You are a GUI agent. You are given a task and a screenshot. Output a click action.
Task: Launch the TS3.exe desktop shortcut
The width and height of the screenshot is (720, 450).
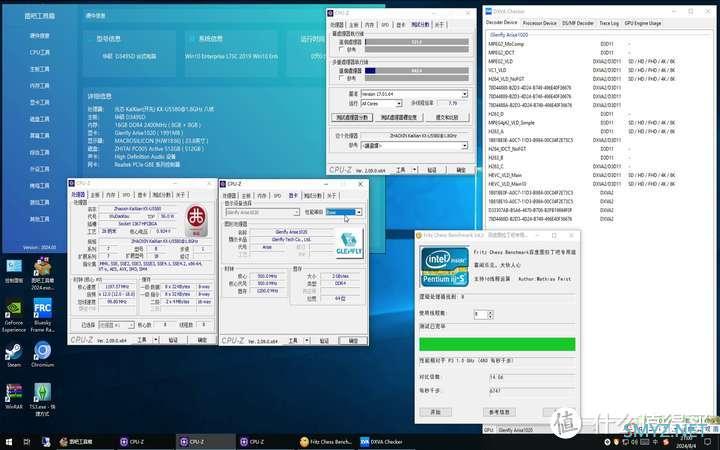[x=42, y=399]
